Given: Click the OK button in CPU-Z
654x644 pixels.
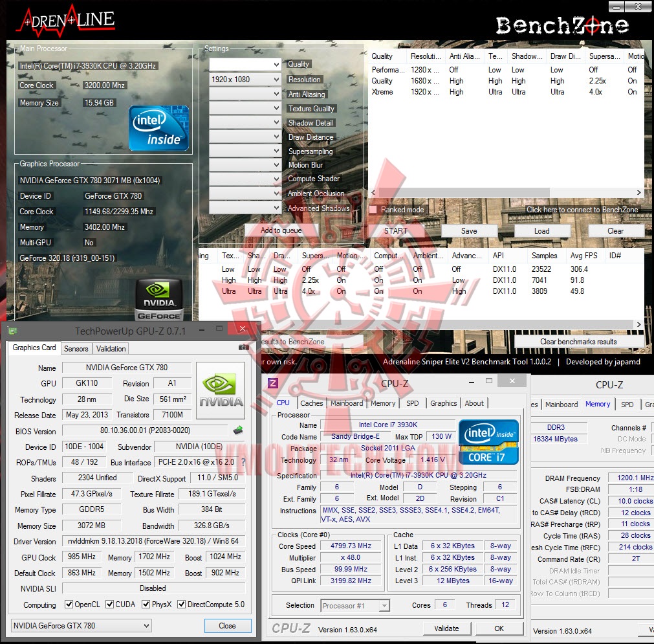Looking at the screenshot, I should pyautogui.click(x=499, y=628).
